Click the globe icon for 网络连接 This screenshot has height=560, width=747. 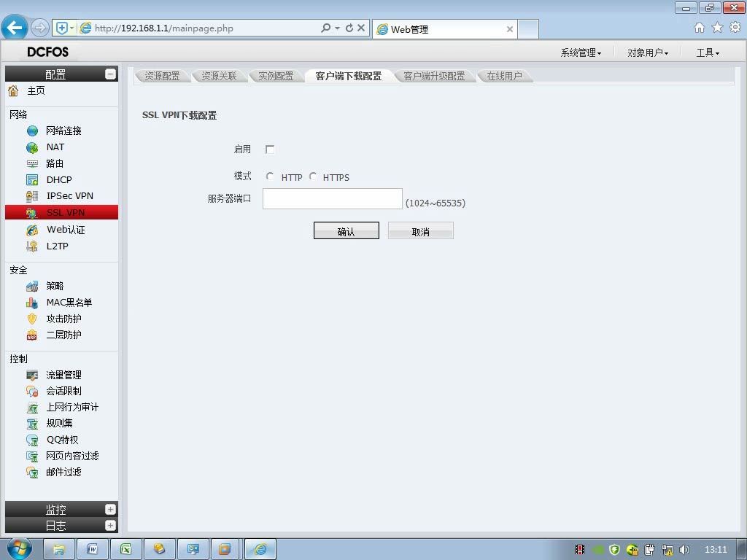[32, 131]
